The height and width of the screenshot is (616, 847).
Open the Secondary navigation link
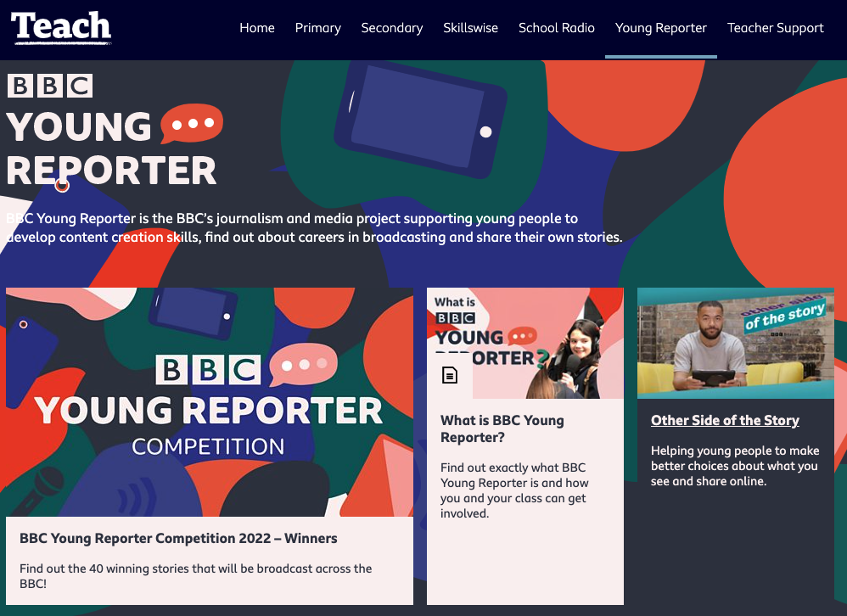pyautogui.click(x=392, y=28)
